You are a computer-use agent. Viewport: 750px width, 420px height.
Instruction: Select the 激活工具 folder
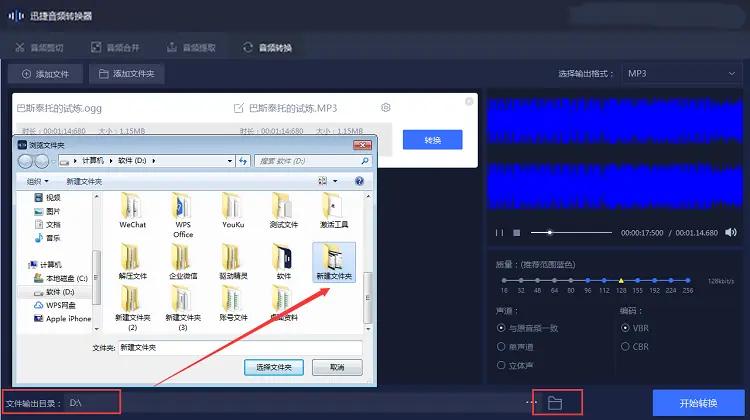coord(334,210)
